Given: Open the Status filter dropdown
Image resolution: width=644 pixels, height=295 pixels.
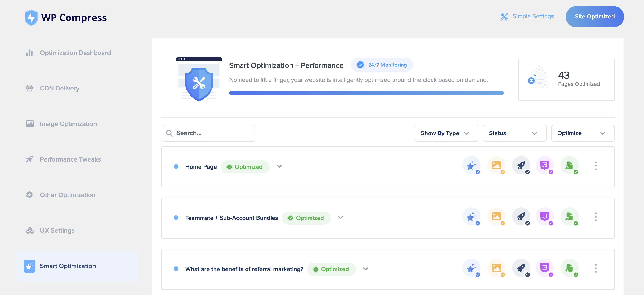Looking at the screenshot, I should tap(515, 133).
